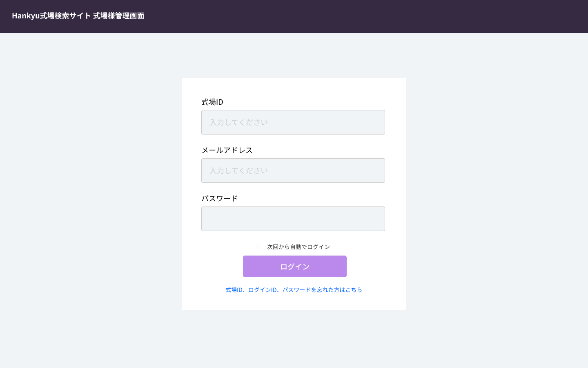
Task: Open the forgotten 式場ID and password link
Action: pos(294,290)
